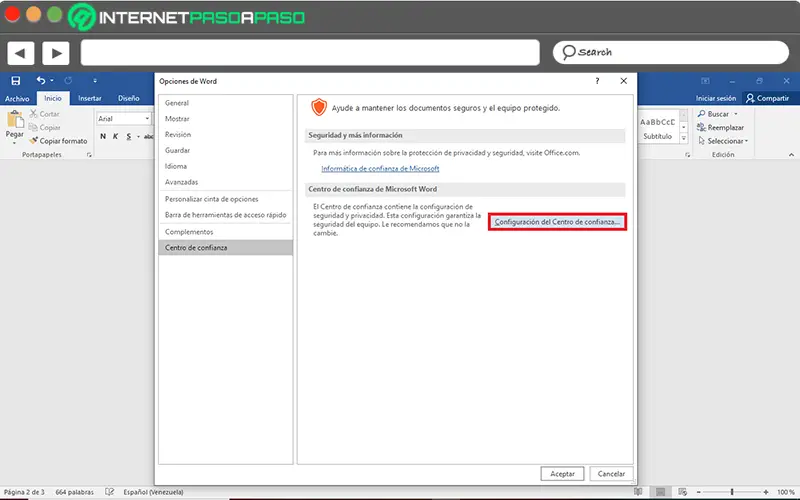Viewport: 800px width, 500px height.
Task: Select Guardar in Word options list
Action: pos(226,151)
